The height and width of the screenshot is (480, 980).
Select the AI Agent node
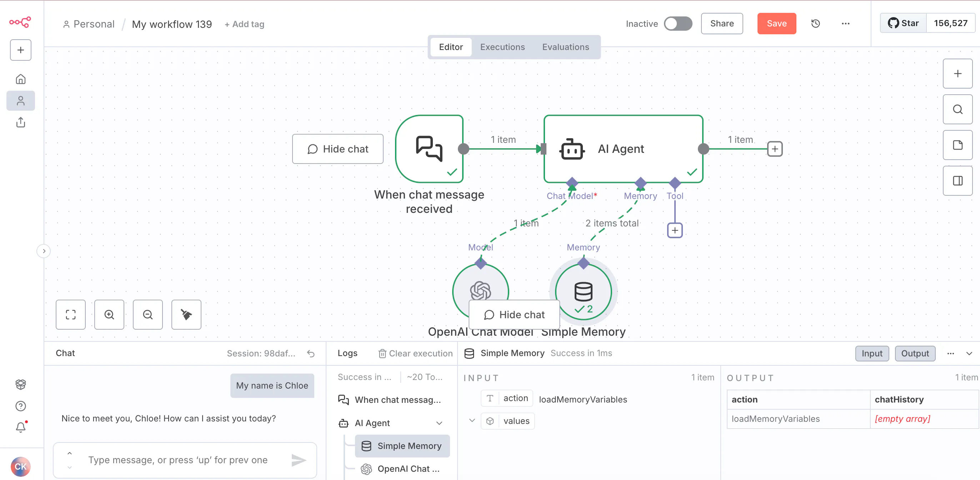point(623,149)
